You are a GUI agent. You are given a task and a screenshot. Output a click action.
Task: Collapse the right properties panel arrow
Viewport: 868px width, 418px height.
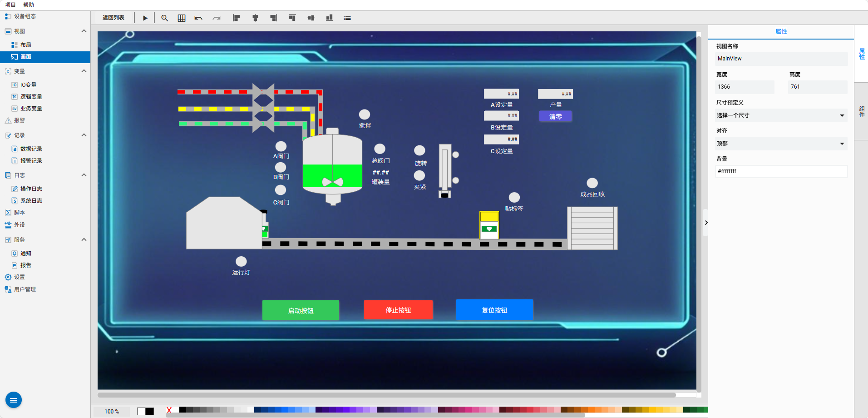pyautogui.click(x=706, y=223)
